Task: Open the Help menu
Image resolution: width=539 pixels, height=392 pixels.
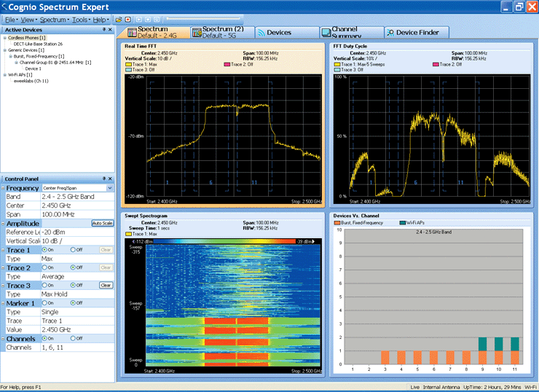Action: tap(101, 20)
